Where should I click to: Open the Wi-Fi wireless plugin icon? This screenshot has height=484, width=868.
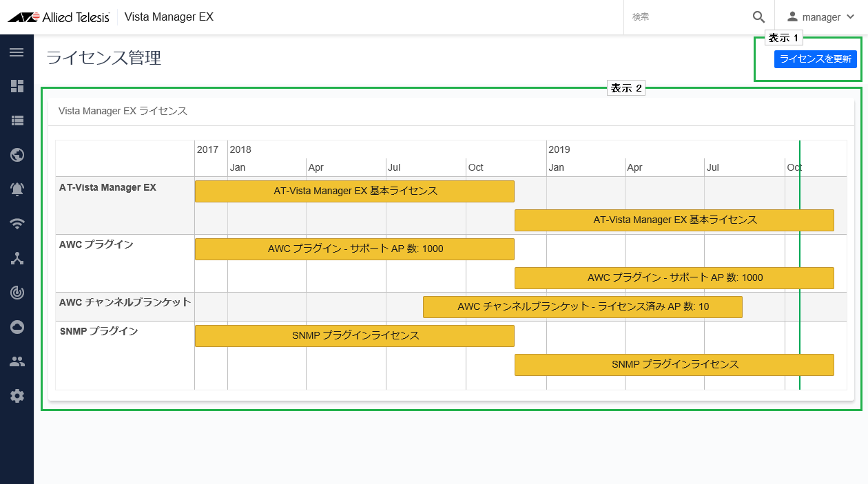[x=17, y=223]
